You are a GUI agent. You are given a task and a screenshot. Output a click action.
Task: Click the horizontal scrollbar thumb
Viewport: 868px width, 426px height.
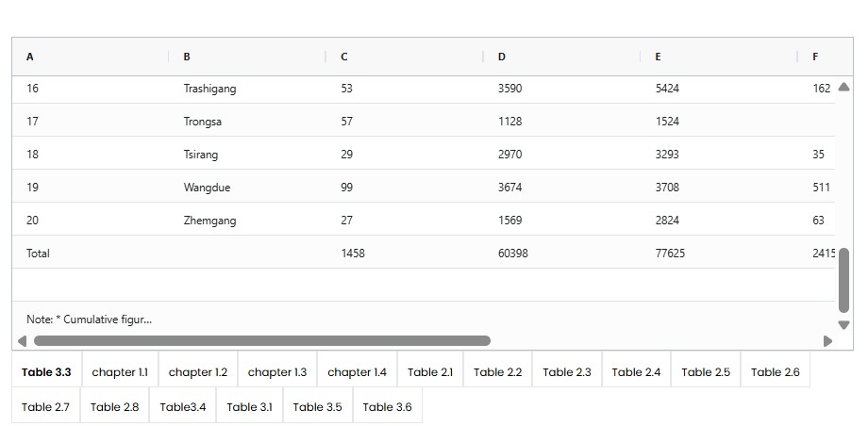261,341
